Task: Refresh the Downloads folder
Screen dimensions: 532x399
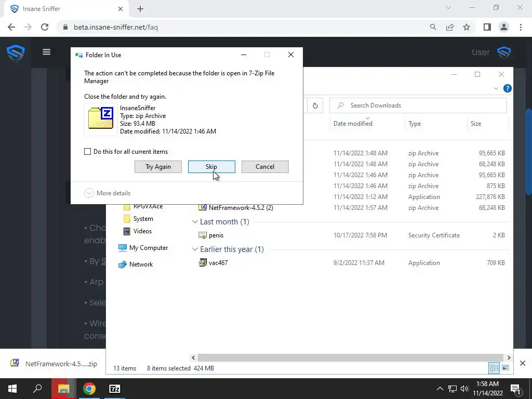Action: pyautogui.click(x=315, y=105)
